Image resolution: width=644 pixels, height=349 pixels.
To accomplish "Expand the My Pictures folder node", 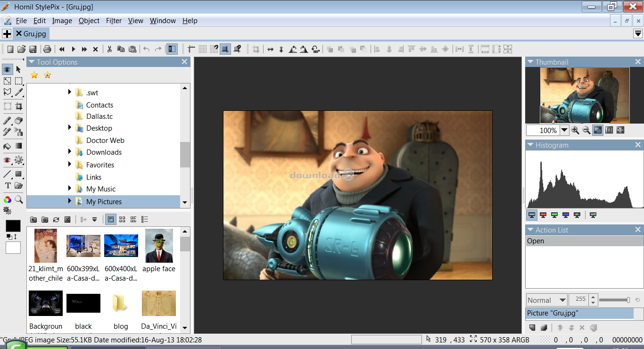I will click(70, 201).
